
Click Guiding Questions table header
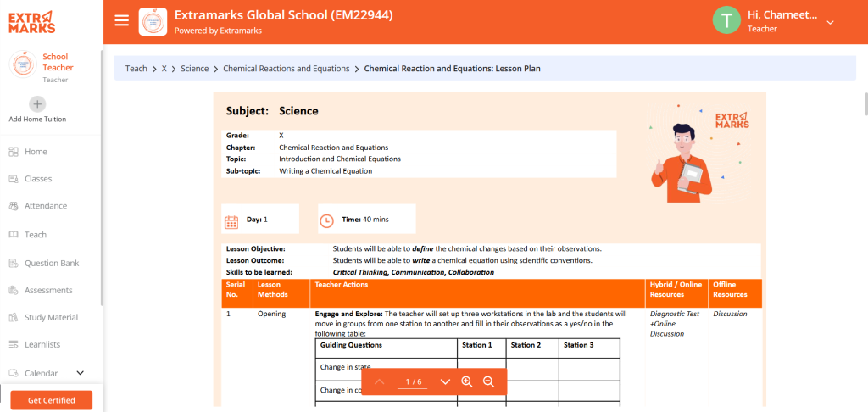click(x=351, y=345)
